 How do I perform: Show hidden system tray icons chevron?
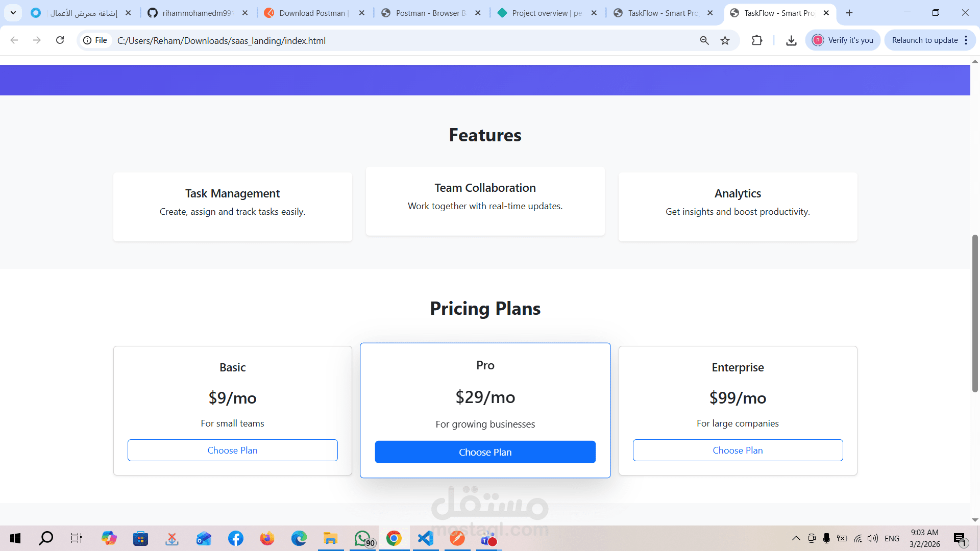click(x=796, y=538)
